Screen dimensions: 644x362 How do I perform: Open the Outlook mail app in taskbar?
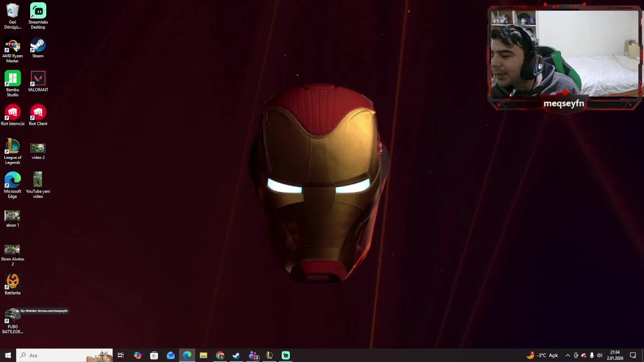171,355
